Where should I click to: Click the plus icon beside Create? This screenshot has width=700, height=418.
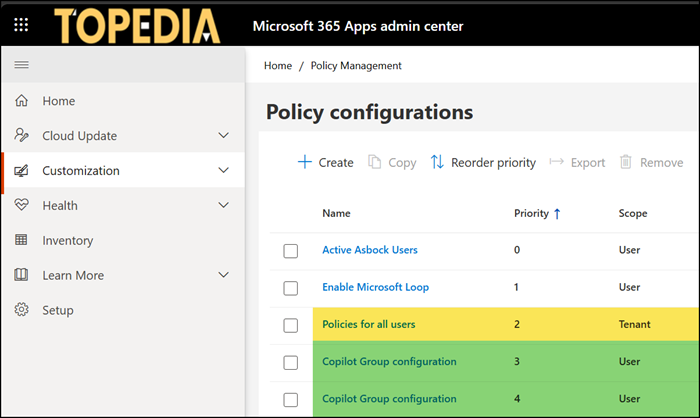click(x=304, y=162)
